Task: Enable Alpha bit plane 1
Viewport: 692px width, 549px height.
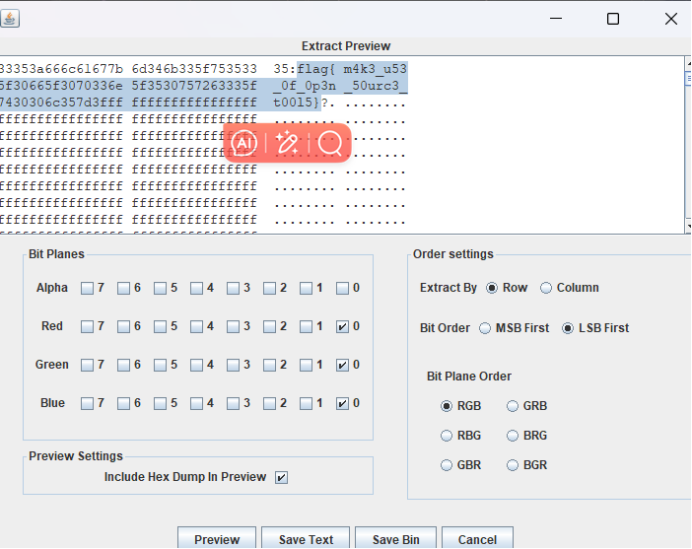Action: 306,289
